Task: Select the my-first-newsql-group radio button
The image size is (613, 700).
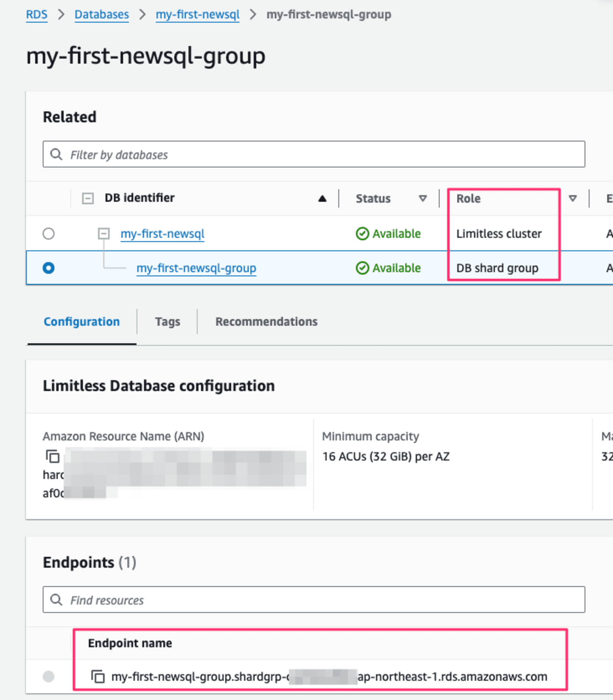Action: [x=49, y=268]
